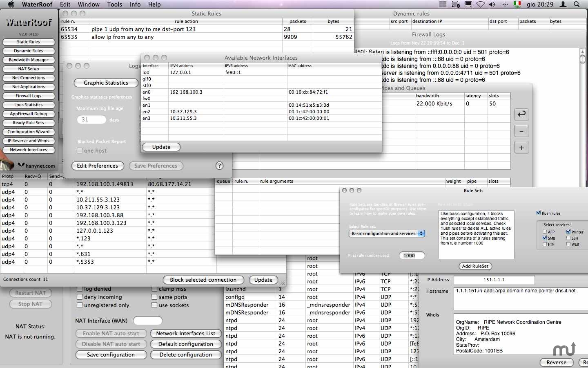Click the Edit Preferences button
The height and width of the screenshot is (368, 588).
(x=98, y=166)
